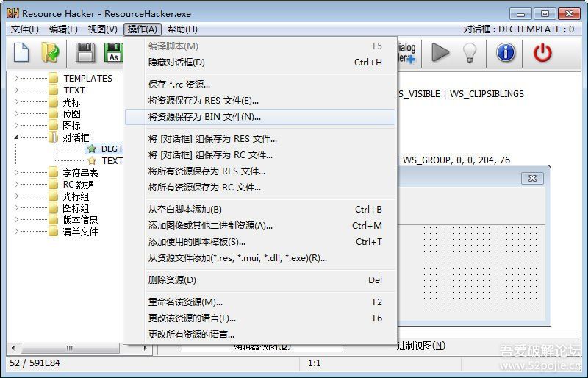This screenshot has height=378, width=588.
Task: Open the 视图(V) menu
Action: (x=102, y=29)
